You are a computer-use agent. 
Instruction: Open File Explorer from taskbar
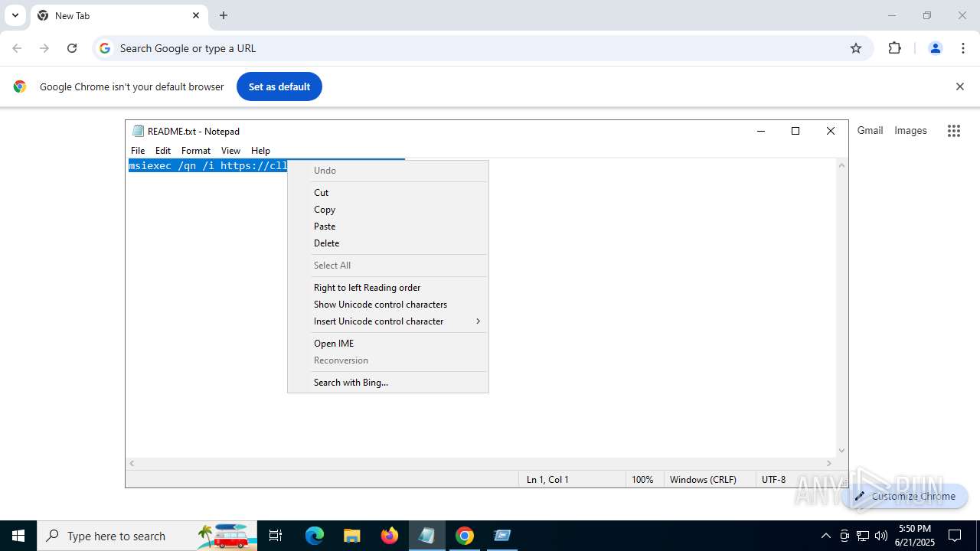[351, 536]
